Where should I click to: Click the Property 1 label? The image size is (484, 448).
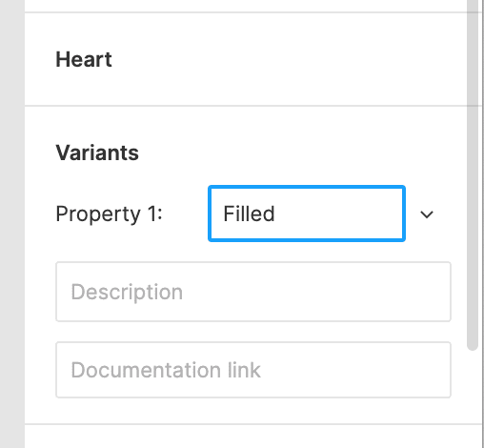point(109,214)
